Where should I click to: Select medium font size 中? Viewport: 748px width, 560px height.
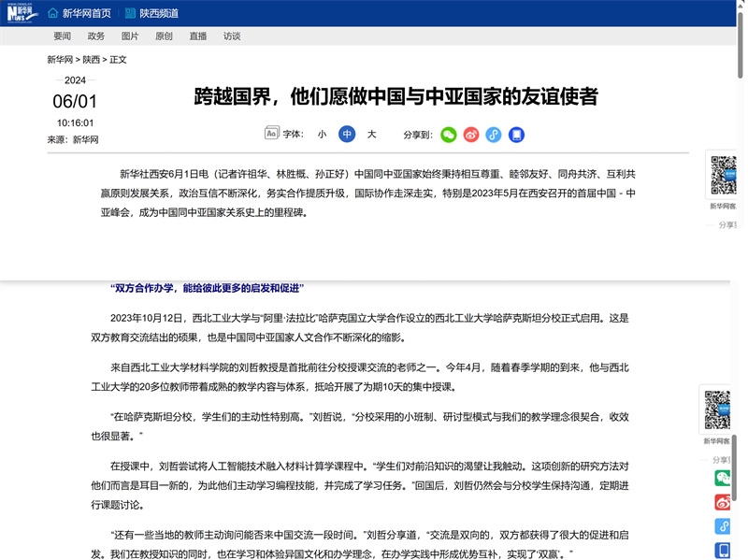pyautogui.click(x=347, y=135)
